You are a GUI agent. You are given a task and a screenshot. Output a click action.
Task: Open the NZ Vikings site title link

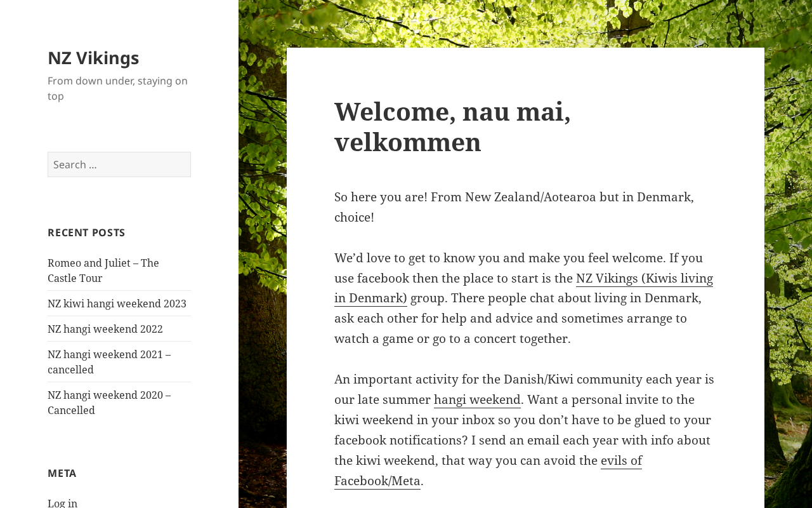(x=93, y=58)
